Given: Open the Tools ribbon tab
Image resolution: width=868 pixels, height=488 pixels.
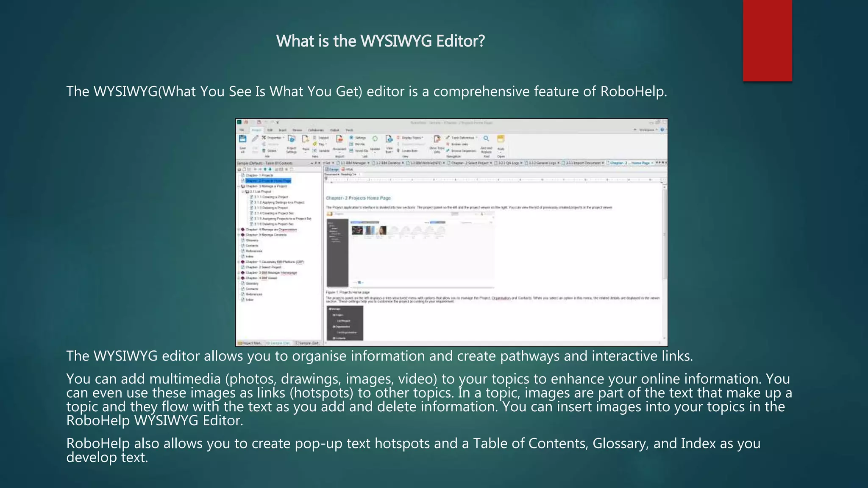Looking at the screenshot, I should click(349, 130).
